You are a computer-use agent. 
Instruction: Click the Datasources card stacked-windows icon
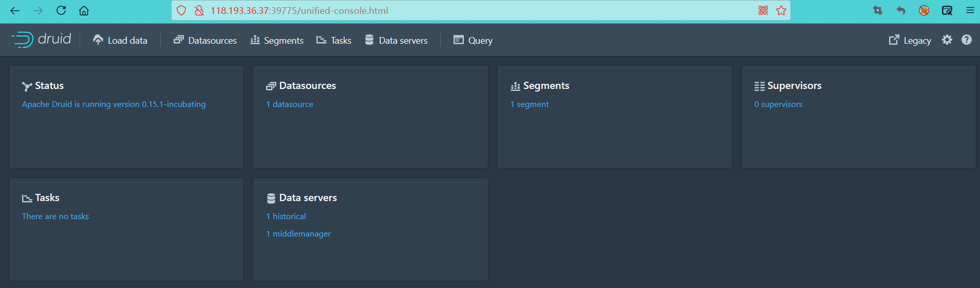click(271, 86)
